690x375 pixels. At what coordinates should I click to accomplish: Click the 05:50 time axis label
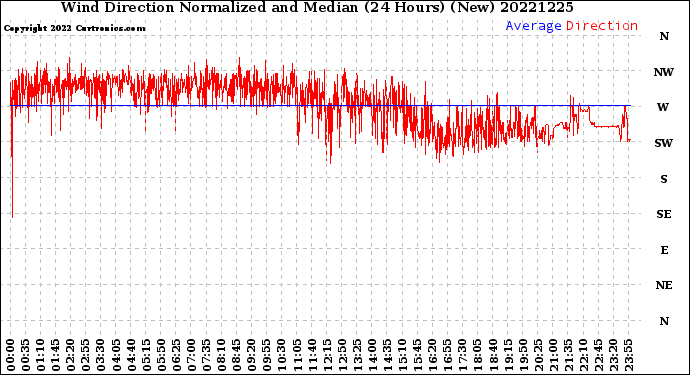point(161,356)
